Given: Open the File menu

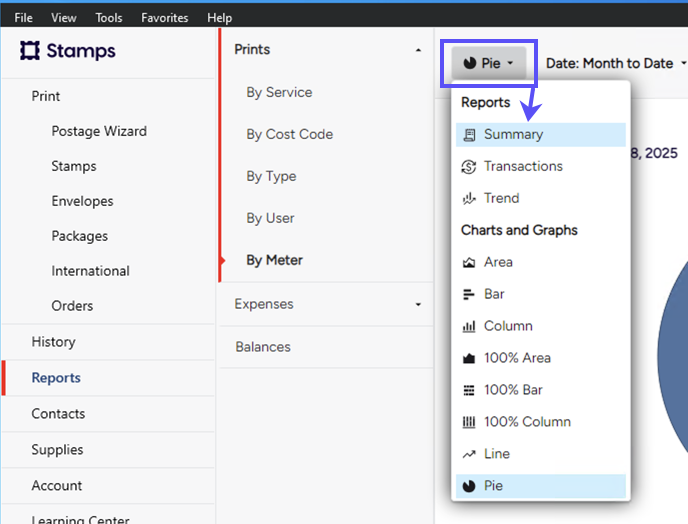Looking at the screenshot, I should pos(23,18).
